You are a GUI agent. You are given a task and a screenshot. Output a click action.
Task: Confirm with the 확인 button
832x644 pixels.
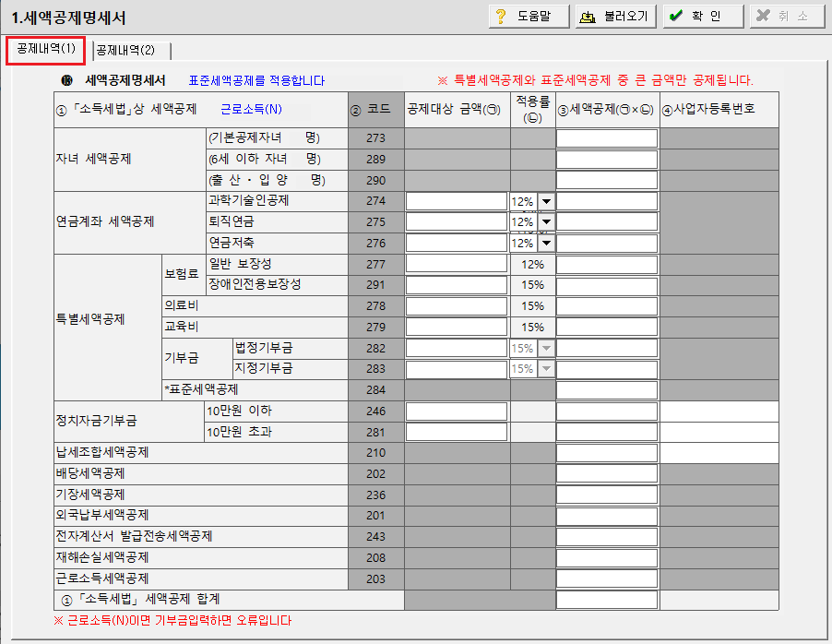pos(703,17)
